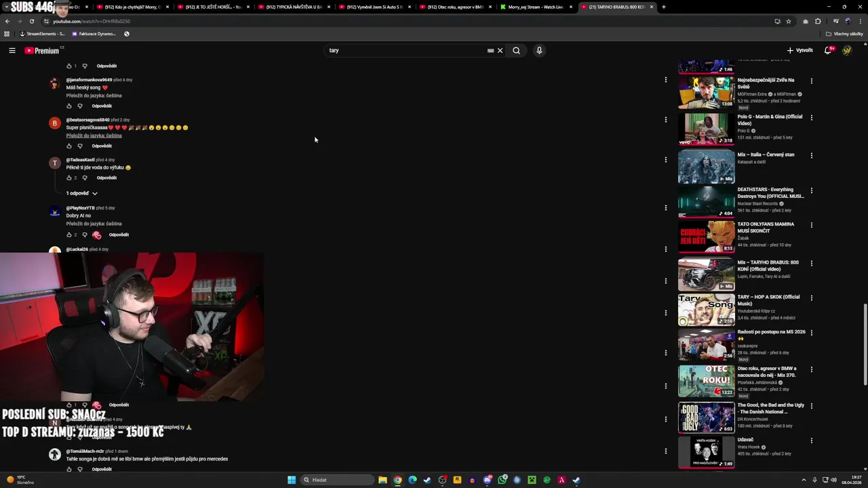Click the taskbar Hledat search box
Screen dimensions: 868x488
click(x=337, y=480)
